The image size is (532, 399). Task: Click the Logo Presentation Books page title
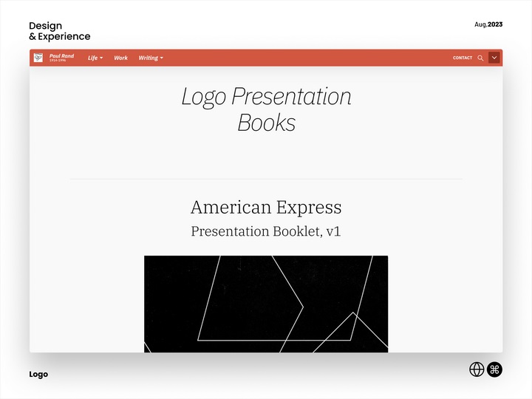[x=266, y=109]
